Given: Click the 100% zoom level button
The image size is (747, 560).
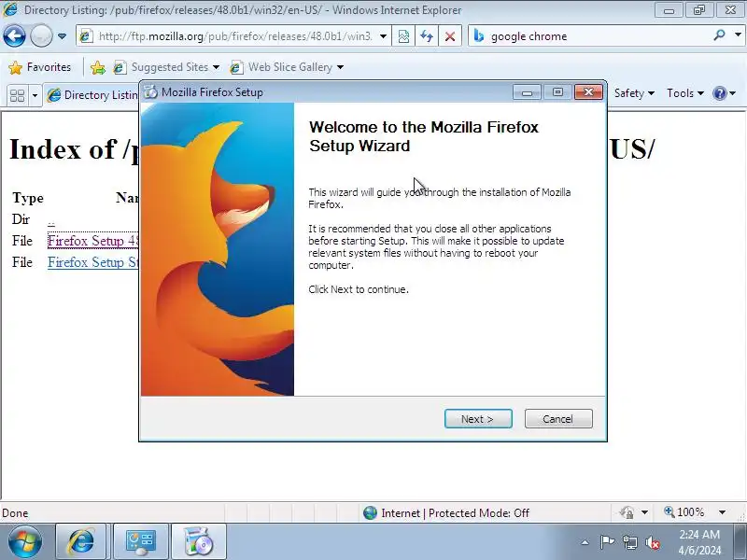Looking at the screenshot, I should point(684,512).
